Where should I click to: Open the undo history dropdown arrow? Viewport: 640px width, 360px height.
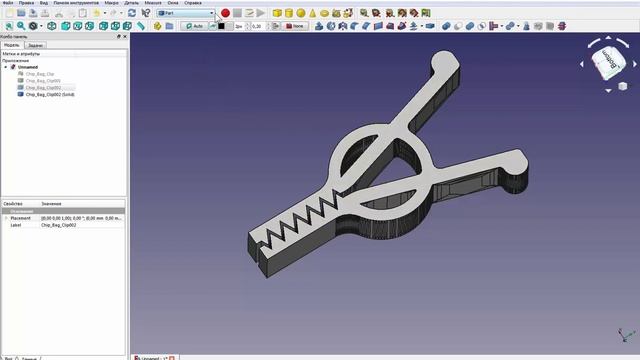tap(104, 13)
